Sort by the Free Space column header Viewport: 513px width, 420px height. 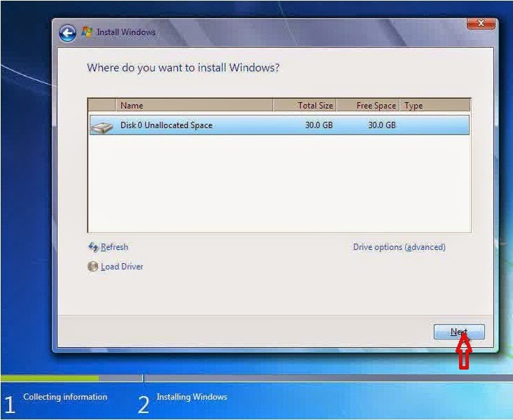pos(368,105)
